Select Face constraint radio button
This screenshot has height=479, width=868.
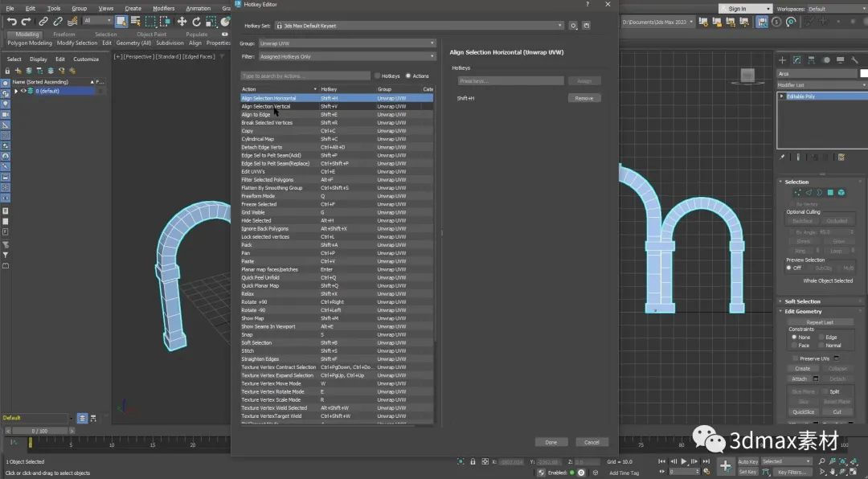click(794, 345)
